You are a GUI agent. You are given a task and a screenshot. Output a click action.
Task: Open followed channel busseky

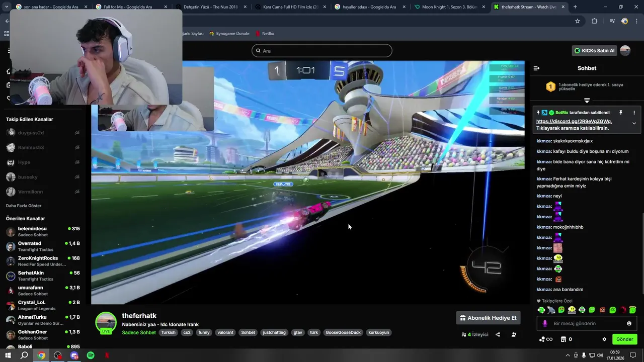43,177
